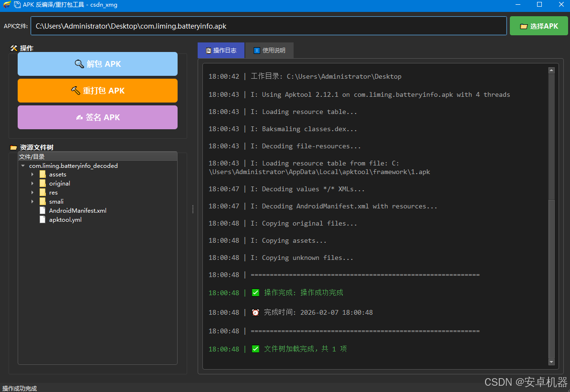Select apktool.yml in the file tree
This screenshot has width=570, height=392.
[x=65, y=220]
